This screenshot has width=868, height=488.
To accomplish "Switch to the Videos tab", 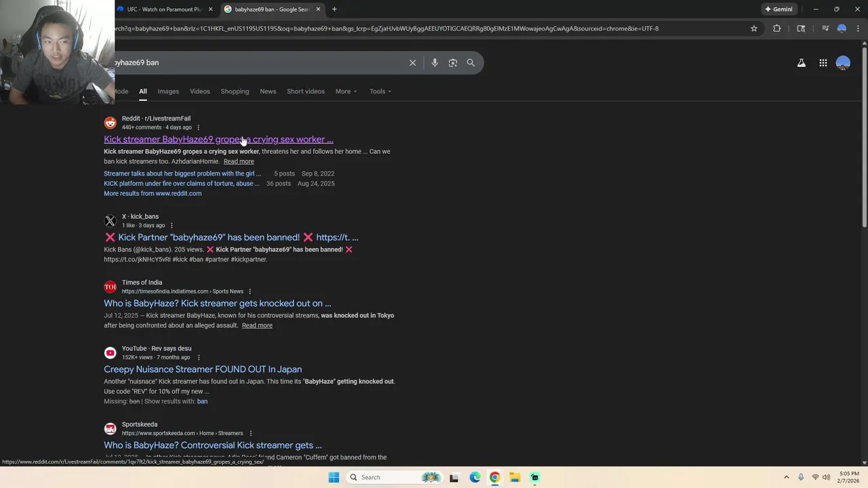I will (199, 91).
